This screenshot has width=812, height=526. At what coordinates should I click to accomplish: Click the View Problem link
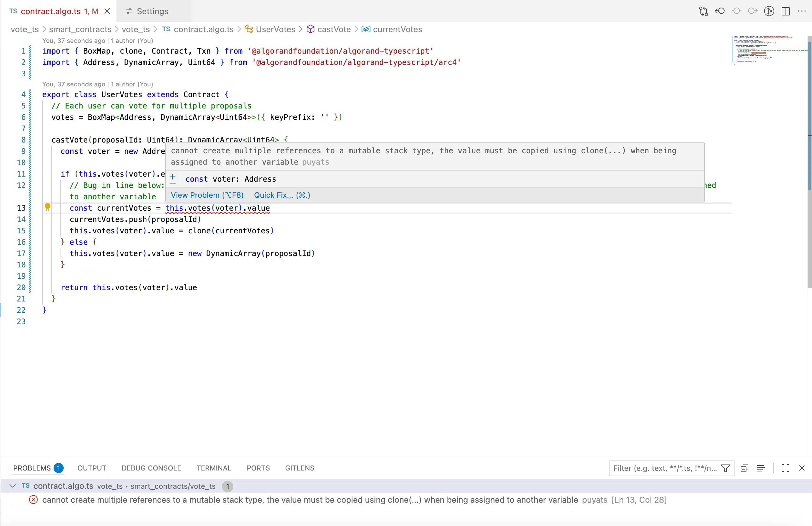207,195
